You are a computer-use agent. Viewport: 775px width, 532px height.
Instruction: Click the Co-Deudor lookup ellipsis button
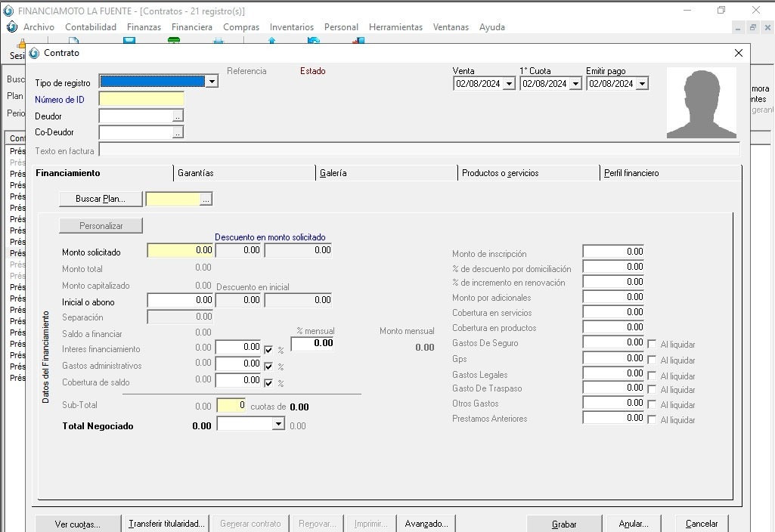point(178,132)
